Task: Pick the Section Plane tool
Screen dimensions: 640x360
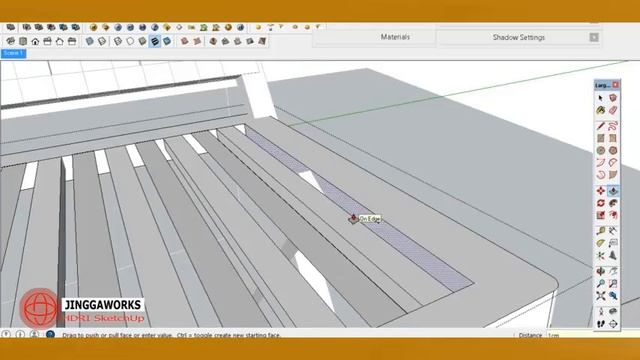Action: pyautogui.click(x=613, y=324)
